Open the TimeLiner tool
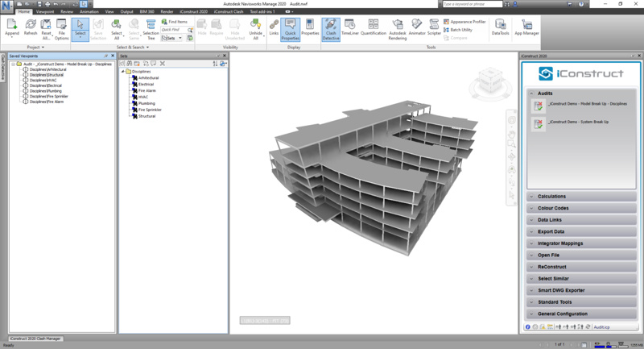The height and width of the screenshot is (349, 644). [350, 28]
